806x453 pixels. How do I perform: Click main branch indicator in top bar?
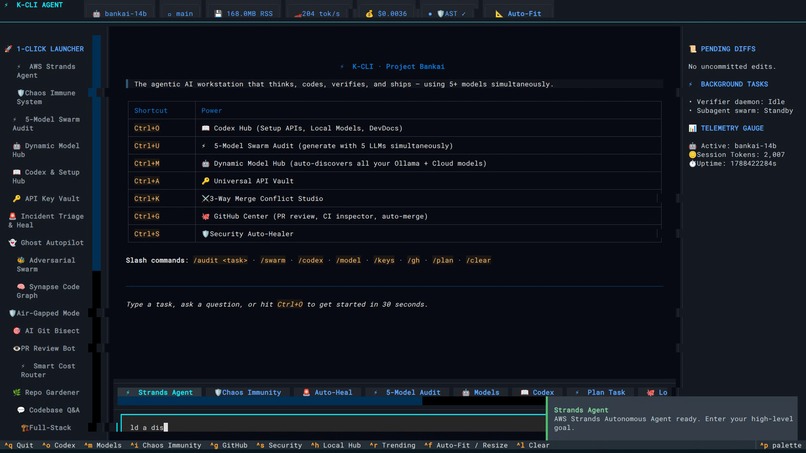[180, 14]
